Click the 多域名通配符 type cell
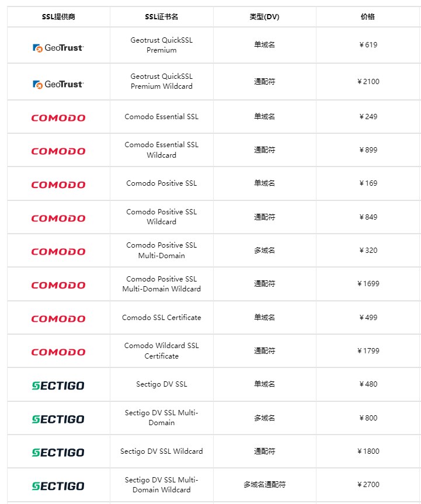Image resolution: width=421 pixels, height=504 pixels. tap(265, 484)
